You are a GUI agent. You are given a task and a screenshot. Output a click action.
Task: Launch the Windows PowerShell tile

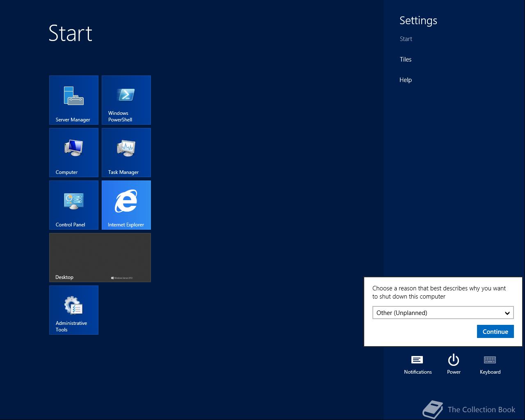tap(126, 100)
